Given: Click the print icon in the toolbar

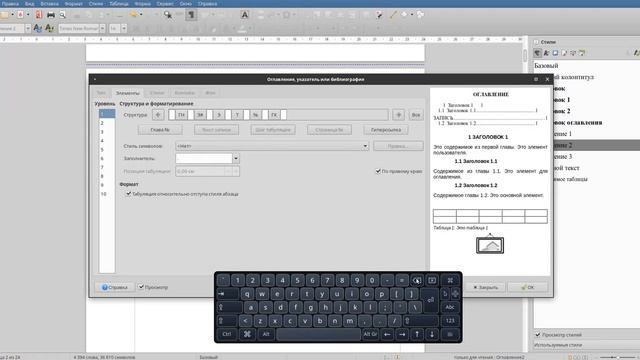Looking at the screenshot, I should click(51, 15).
